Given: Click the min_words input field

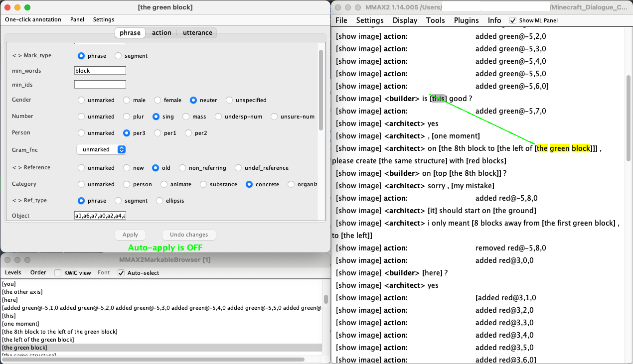Looking at the screenshot, I should [100, 71].
